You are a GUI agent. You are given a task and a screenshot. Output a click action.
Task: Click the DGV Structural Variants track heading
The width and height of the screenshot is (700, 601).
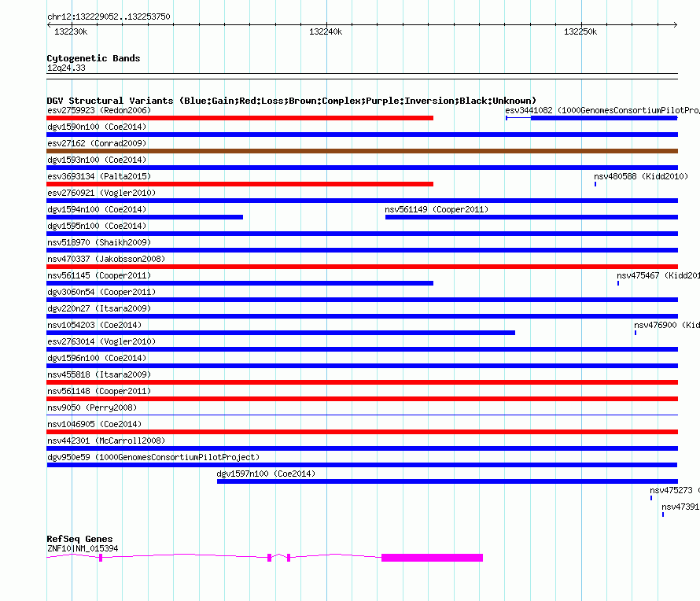click(x=291, y=101)
